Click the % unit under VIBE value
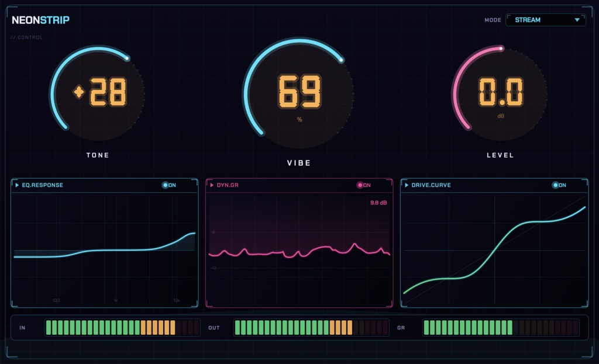Image resolution: width=599 pixels, height=364 pixels. [299, 120]
